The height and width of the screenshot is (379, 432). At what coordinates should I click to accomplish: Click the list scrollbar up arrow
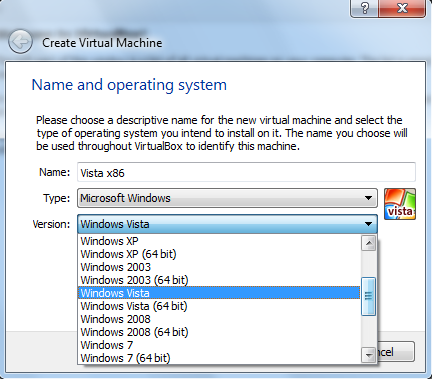[369, 243]
